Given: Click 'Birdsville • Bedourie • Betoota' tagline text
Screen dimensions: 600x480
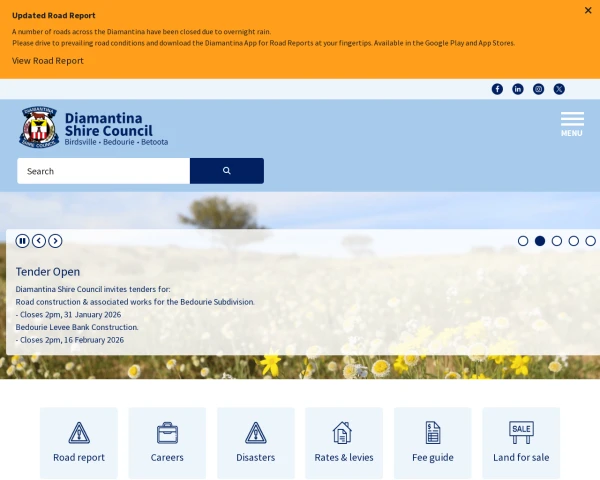Looking at the screenshot, I should pos(116,142).
